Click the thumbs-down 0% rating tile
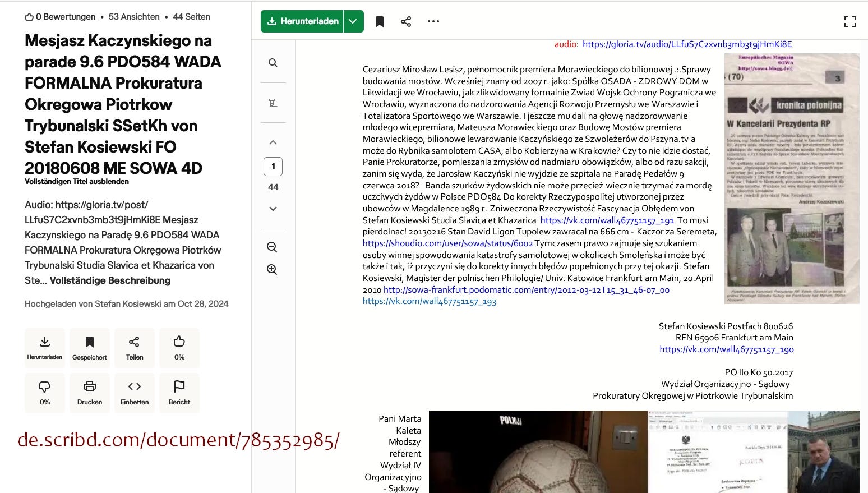Screen dimensions: 868x493 pos(45,393)
